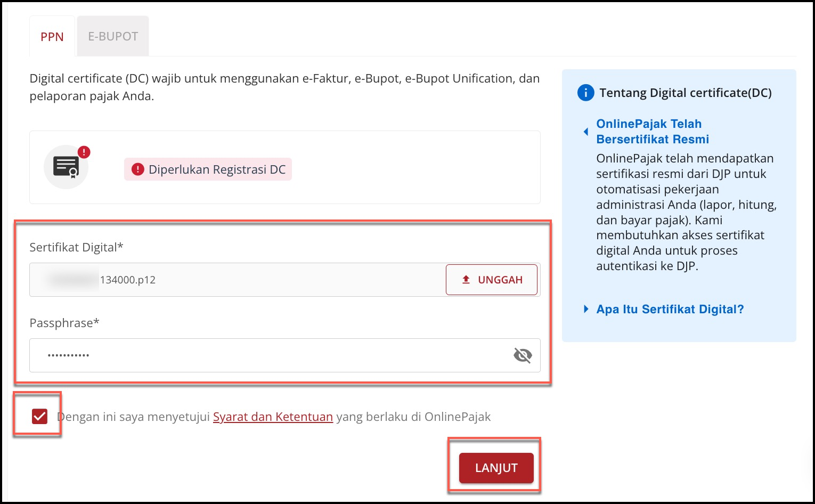
Task: Click the upload arrow icon in UNGGAH
Action: pos(466,280)
